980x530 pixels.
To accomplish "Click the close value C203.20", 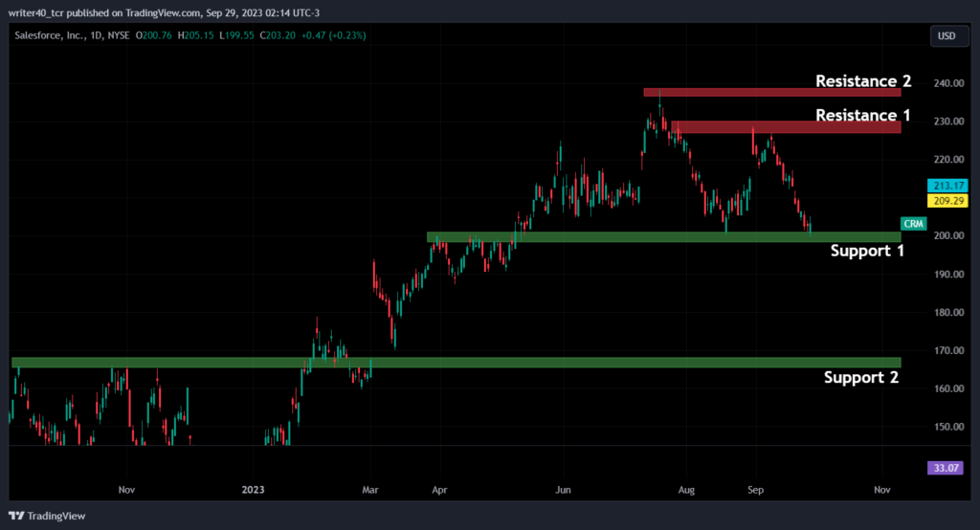I will click(278, 35).
